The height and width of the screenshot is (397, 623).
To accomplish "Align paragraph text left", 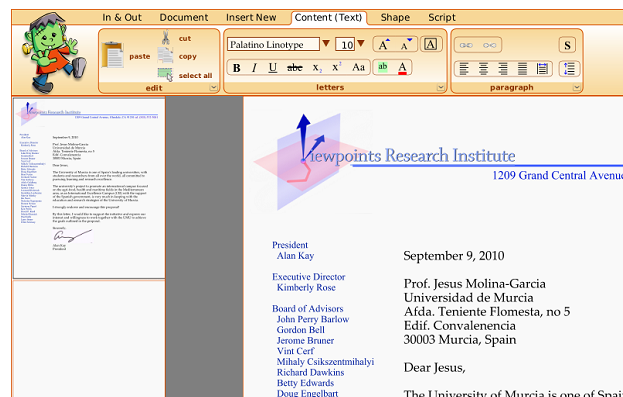I will pyautogui.click(x=464, y=69).
